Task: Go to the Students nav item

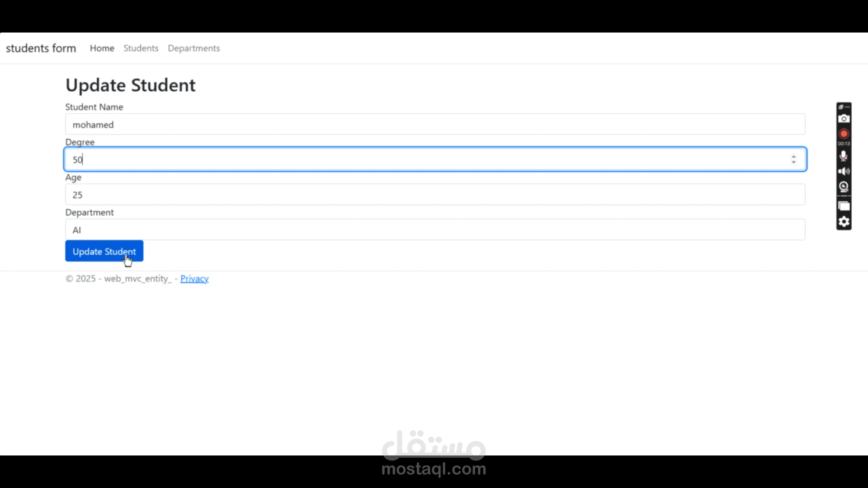Action: [x=141, y=48]
